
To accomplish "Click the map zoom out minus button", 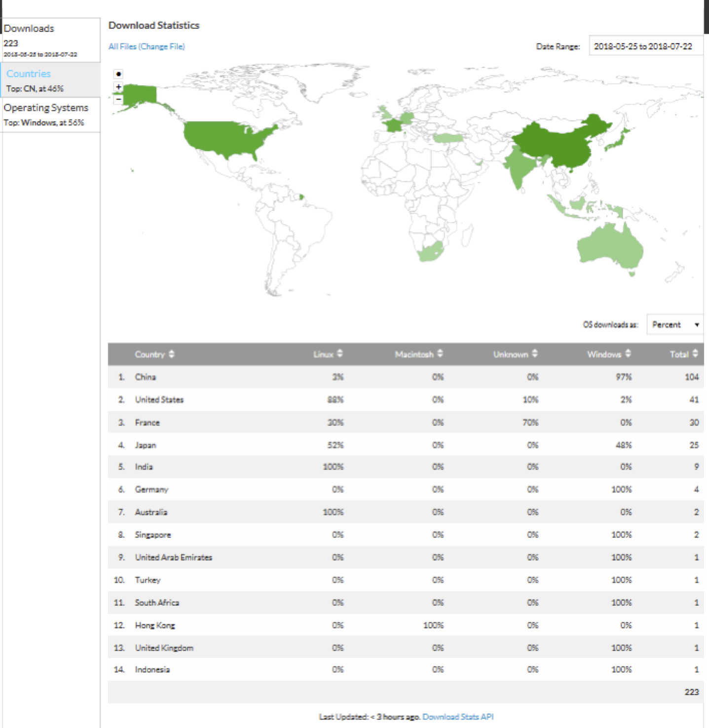I will pyautogui.click(x=118, y=99).
